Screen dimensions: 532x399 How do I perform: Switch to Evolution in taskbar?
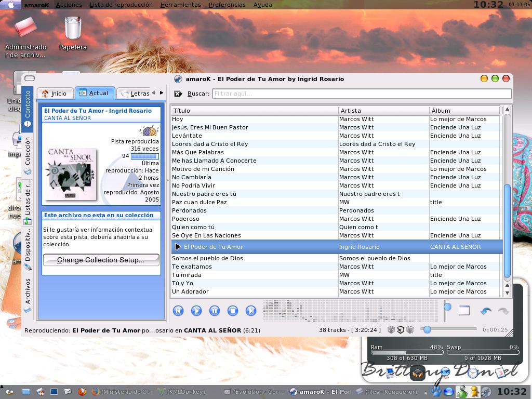[255, 392]
